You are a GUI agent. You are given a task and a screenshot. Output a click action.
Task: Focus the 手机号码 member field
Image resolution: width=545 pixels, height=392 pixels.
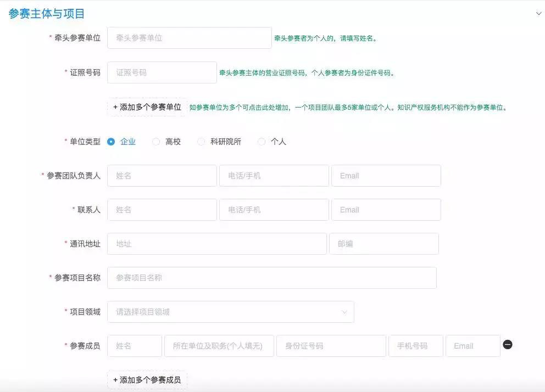[x=416, y=346]
